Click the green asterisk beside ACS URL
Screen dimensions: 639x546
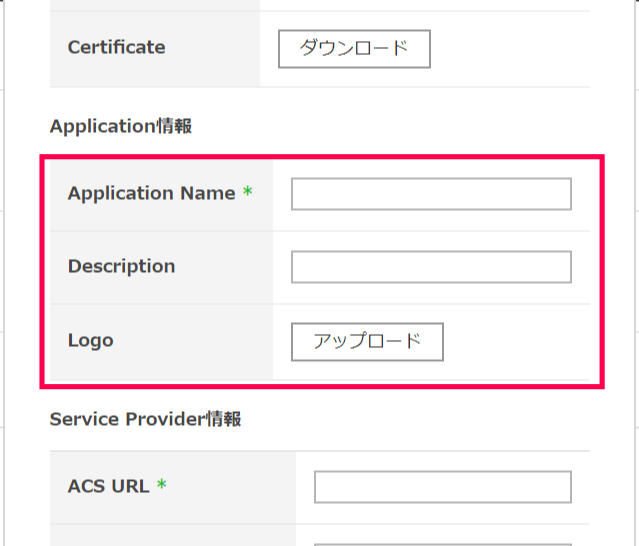pyautogui.click(x=161, y=486)
